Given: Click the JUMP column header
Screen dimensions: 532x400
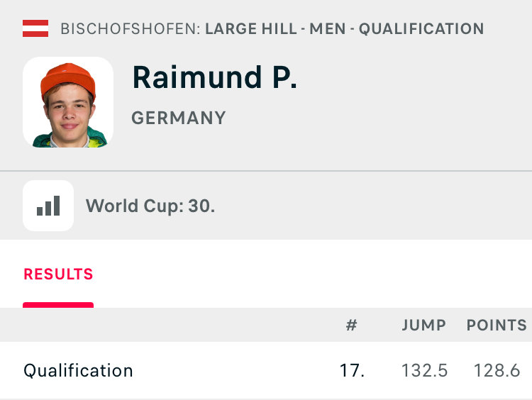Looking at the screenshot, I should pos(423,325).
